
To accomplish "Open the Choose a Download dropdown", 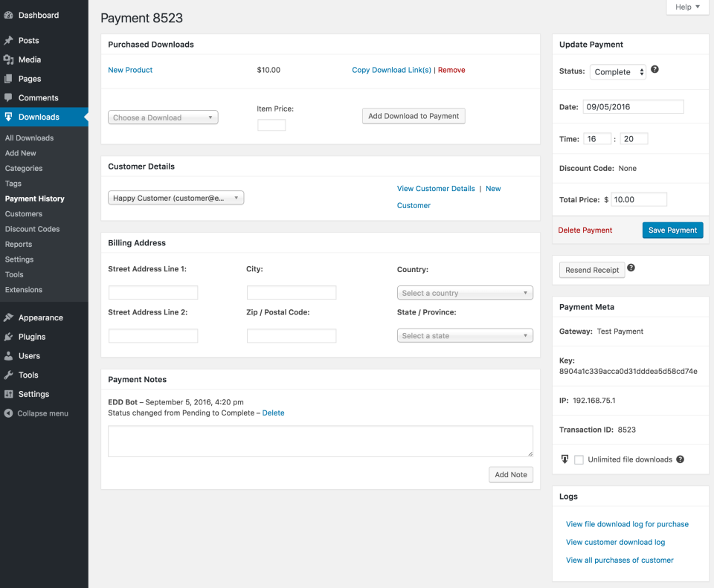I will point(162,117).
